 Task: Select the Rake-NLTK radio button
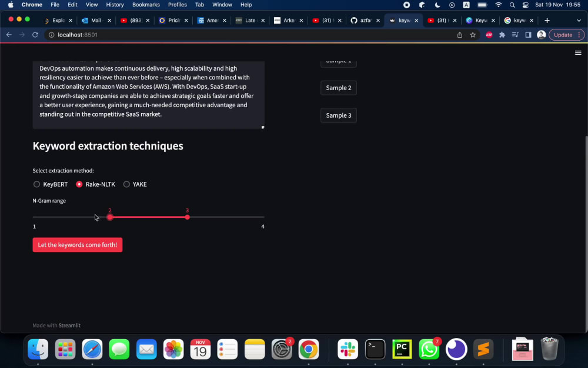pyautogui.click(x=79, y=184)
